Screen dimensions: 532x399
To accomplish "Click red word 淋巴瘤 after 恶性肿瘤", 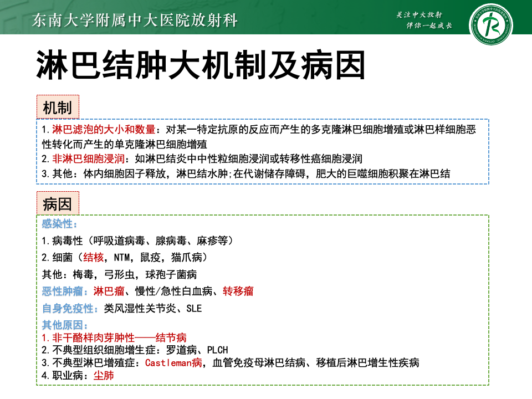I will pos(109,291).
